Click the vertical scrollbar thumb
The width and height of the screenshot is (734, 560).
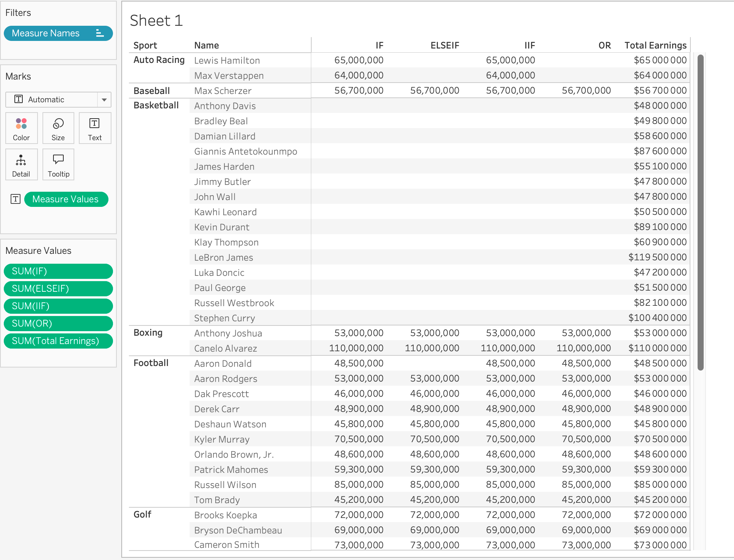coord(700,212)
